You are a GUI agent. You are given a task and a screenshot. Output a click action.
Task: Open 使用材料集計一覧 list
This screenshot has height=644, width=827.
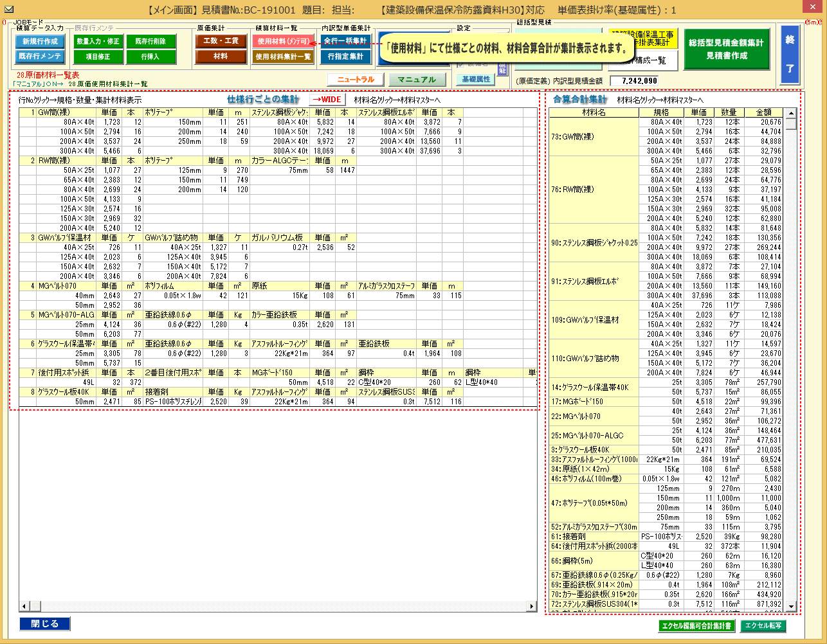coord(283,57)
